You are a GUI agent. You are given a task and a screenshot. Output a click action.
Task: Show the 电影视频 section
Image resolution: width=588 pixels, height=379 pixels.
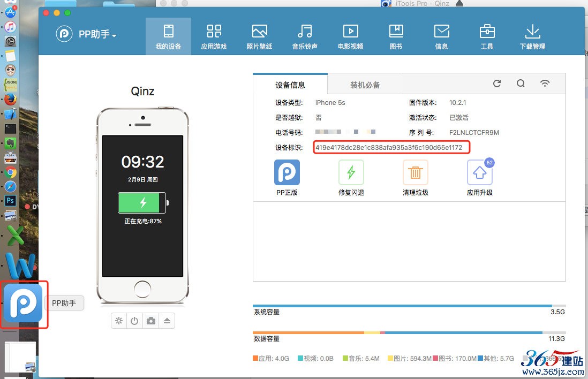(351, 36)
